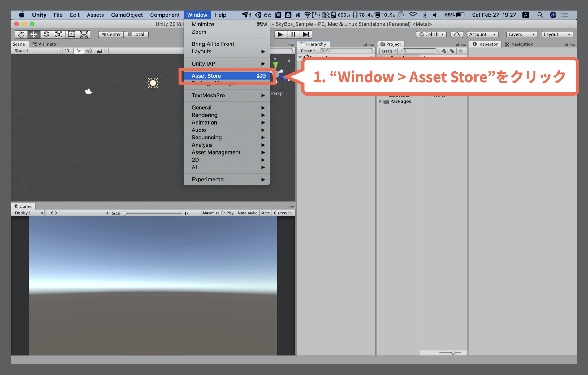The image size is (588, 375).
Task: Open the Unity IAP submenu
Action: [227, 64]
